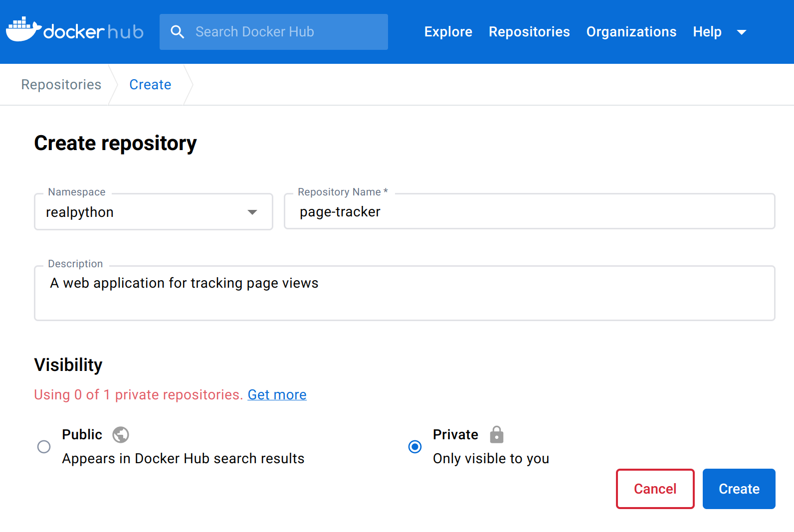
Task: Click the Docker Hub whale logo
Action: (23, 30)
